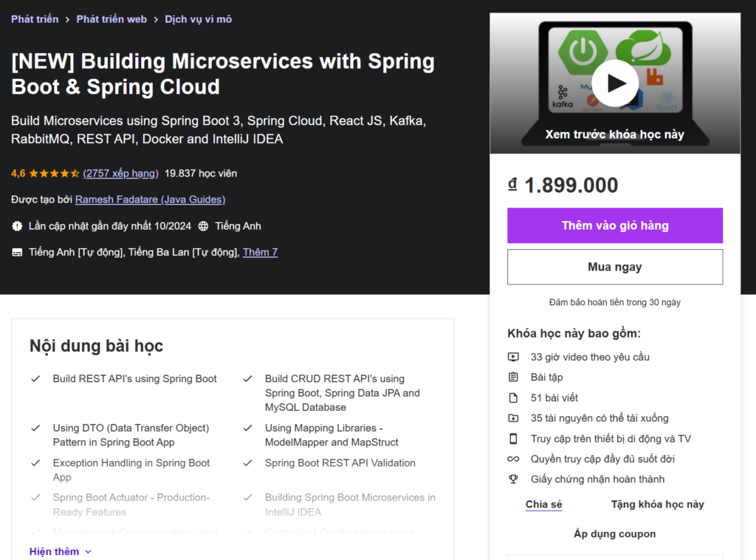
Task: Click "Áp dụng coupon" to apply a coupon
Action: (x=614, y=533)
